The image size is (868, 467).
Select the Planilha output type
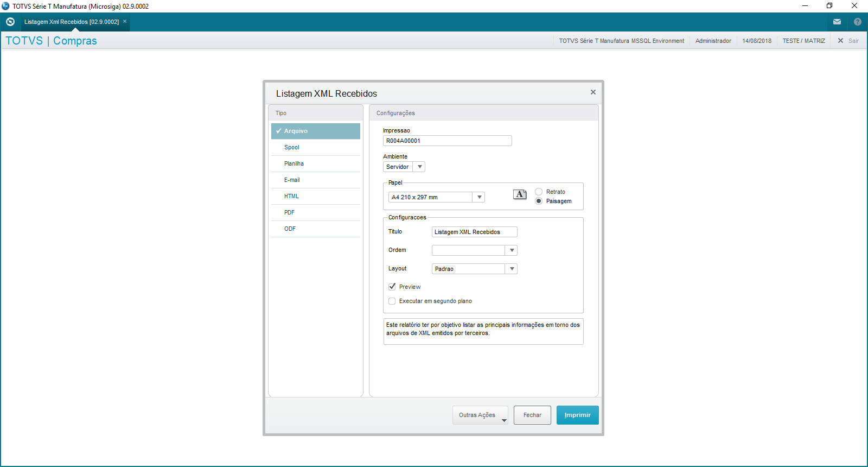tap(294, 163)
